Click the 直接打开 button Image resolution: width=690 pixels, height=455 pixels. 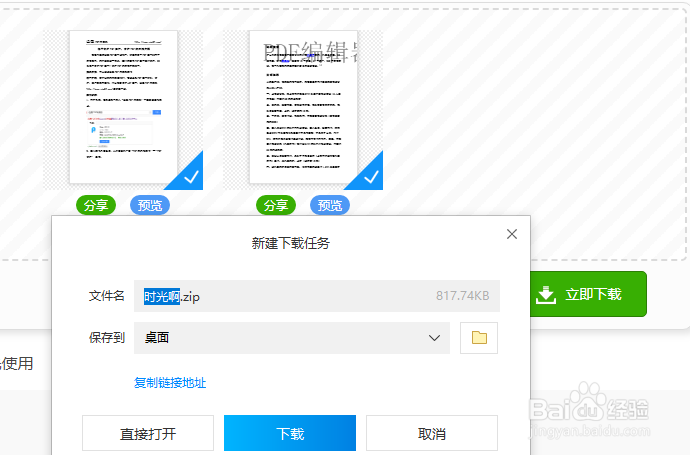[x=148, y=433]
